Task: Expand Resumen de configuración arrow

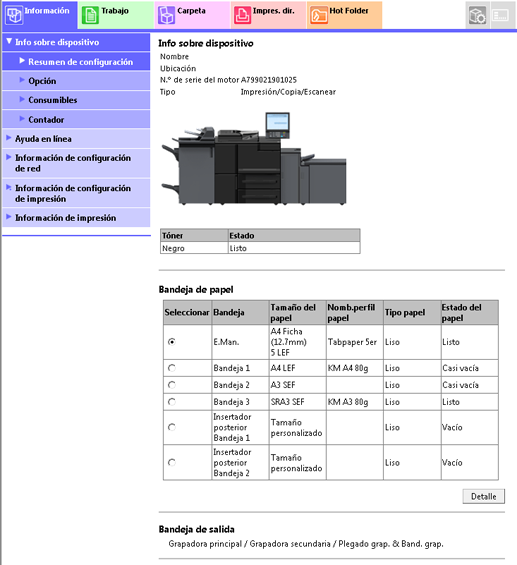Action: (x=22, y=61)
